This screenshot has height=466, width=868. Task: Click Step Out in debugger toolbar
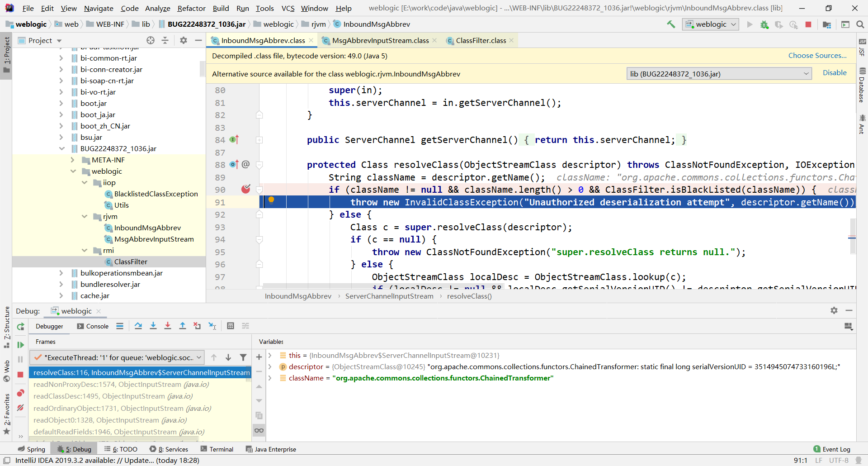click(x=183, y=326)
